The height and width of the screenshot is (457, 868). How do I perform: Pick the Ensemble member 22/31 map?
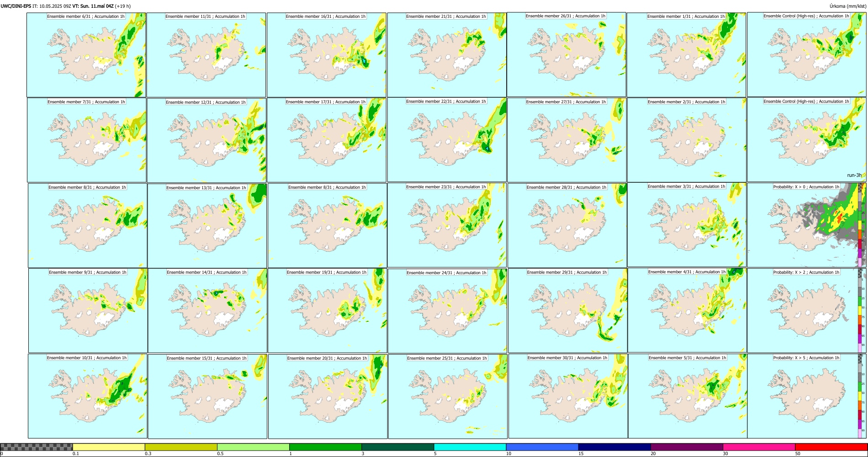[x=447, y=140]
